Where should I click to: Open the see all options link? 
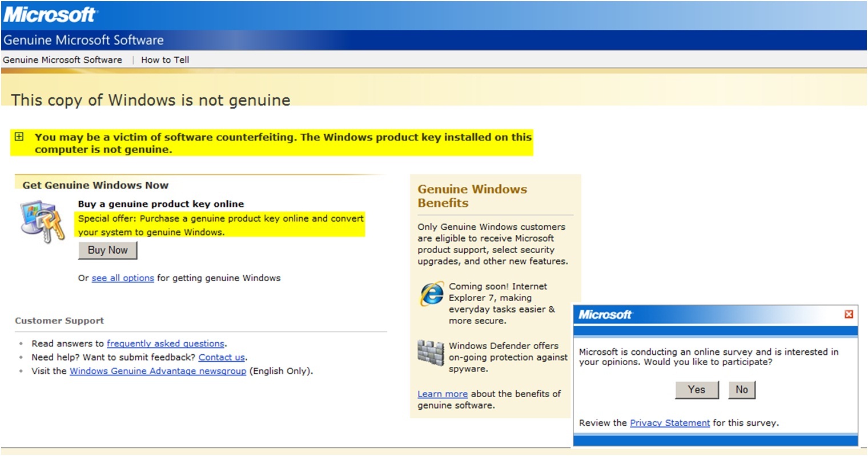[123, 278]
